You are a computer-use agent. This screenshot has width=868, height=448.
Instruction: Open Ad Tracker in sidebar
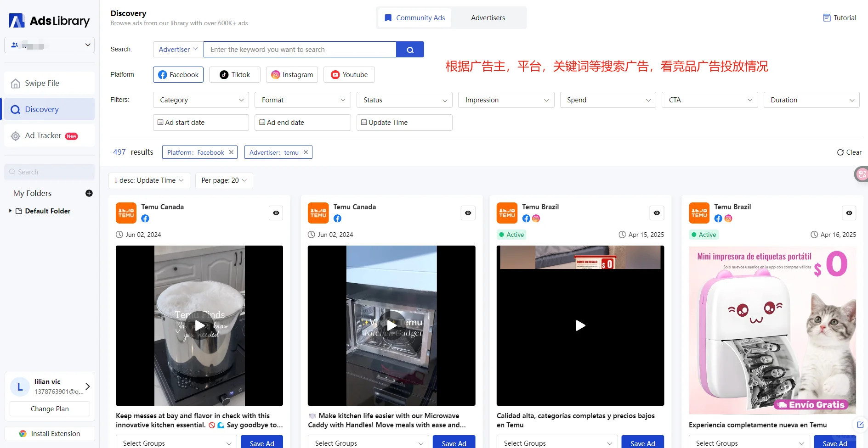[x=50, y=135]
